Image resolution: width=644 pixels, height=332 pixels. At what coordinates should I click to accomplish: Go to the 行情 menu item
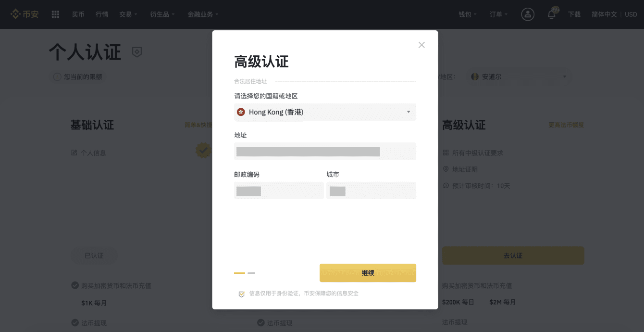[102, 14]
